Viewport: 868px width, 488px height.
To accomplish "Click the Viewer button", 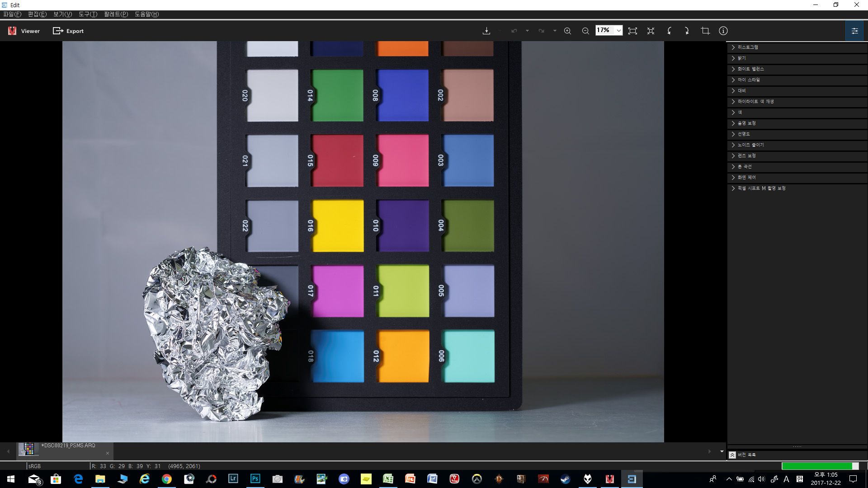I will (24, 31).
